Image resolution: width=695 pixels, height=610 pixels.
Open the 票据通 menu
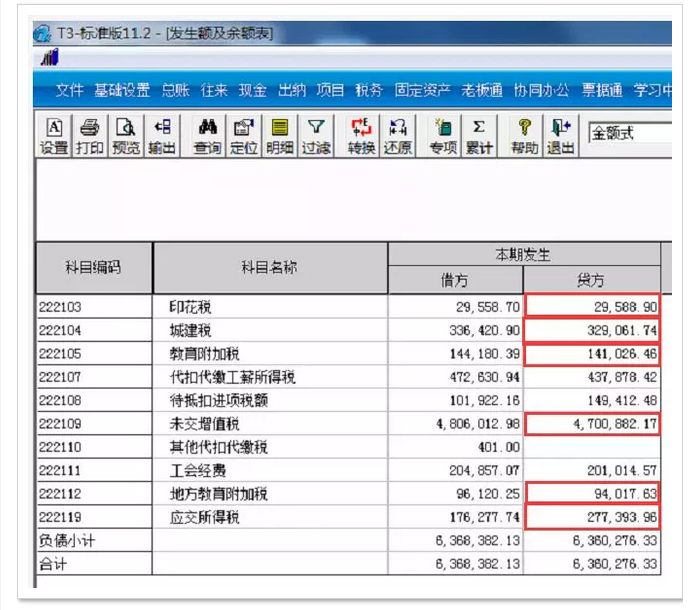[602, 90]
